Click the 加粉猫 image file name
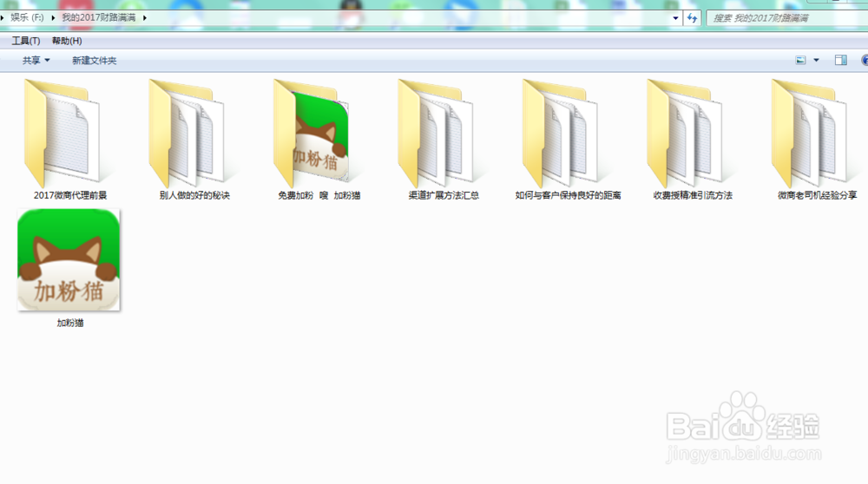Screen dimensions: 868x484 coord(70,323)
